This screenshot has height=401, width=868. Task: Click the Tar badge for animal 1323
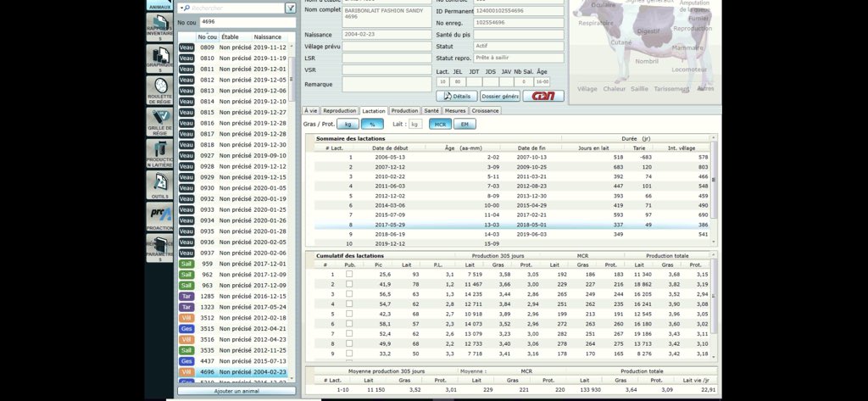pyautogui.click(x=186, y=307)
